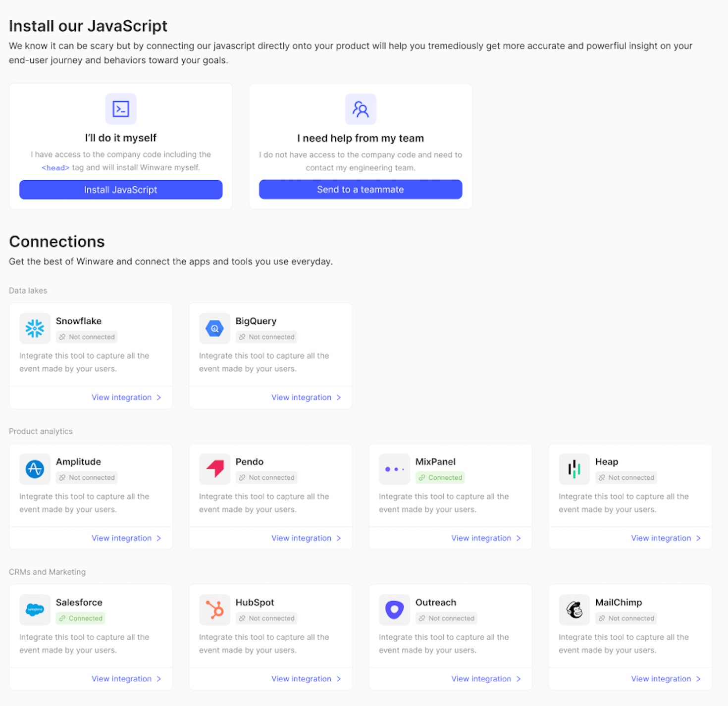
Task: Click the MailChimp monkey icon
Action: (574, 609)
